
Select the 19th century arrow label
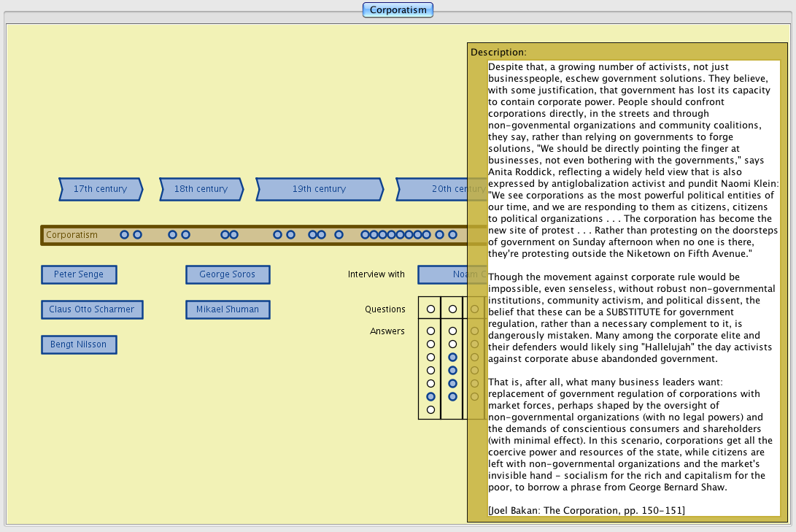319,189
